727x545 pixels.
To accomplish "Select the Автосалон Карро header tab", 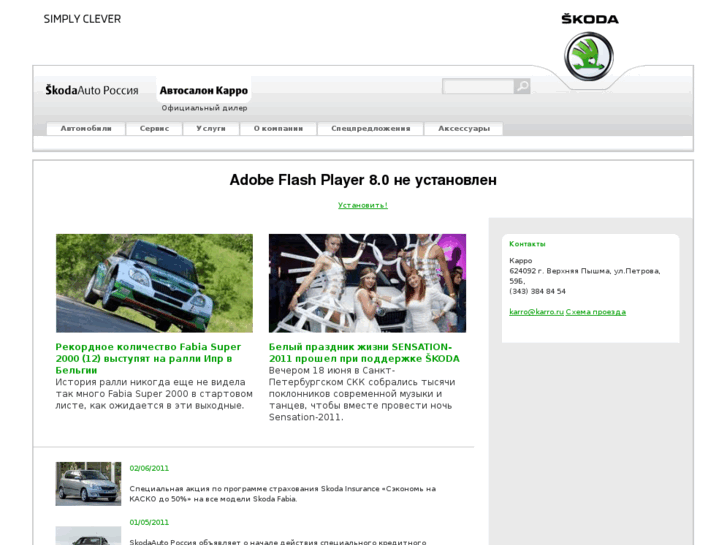I will 204,90.
